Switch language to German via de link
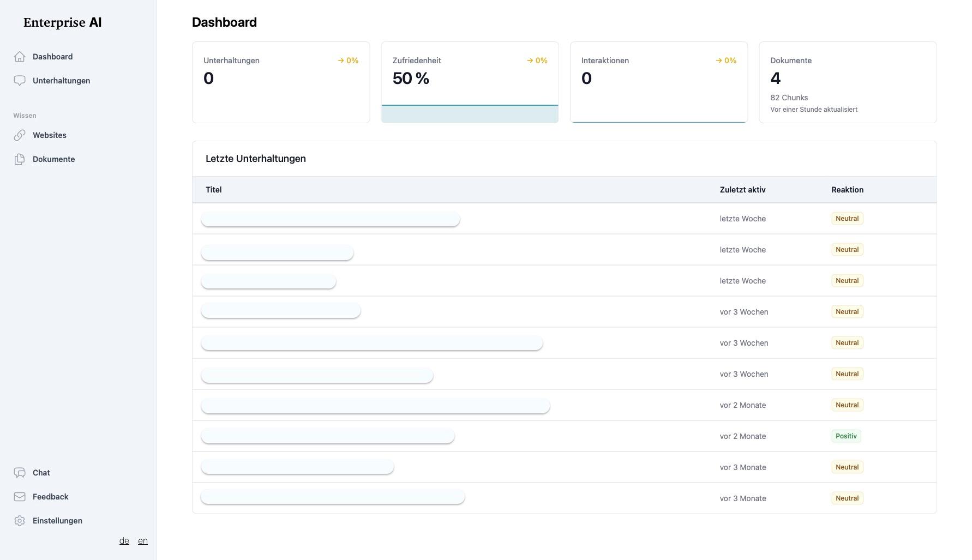Image resolution: width=972 pixels, height=560 pixels. click(124, 541)
